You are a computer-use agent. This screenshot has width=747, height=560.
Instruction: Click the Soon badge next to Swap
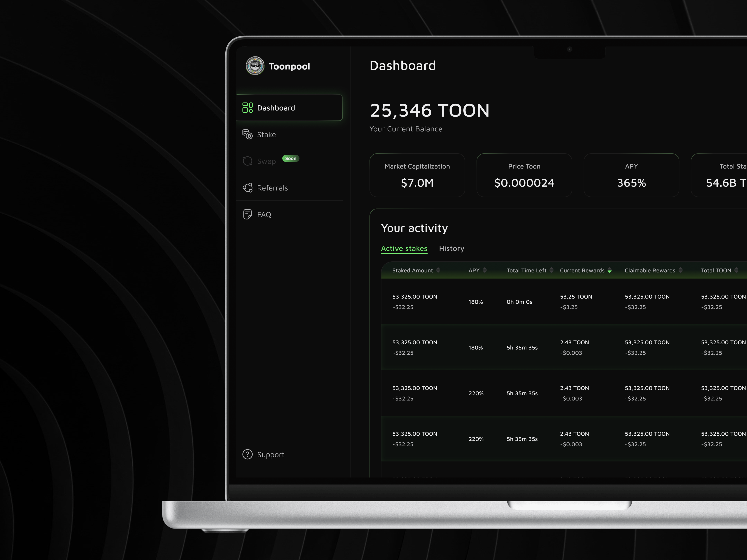290,158
